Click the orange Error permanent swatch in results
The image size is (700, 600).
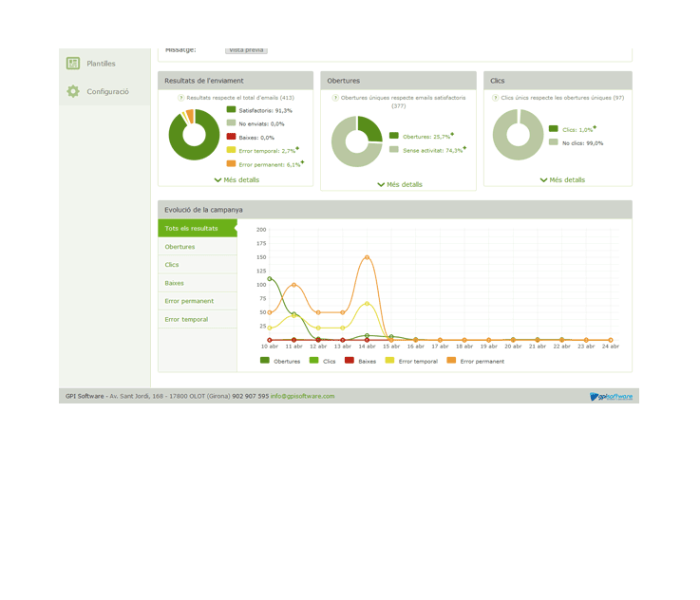pyautogui.click(x=231, y=163)
